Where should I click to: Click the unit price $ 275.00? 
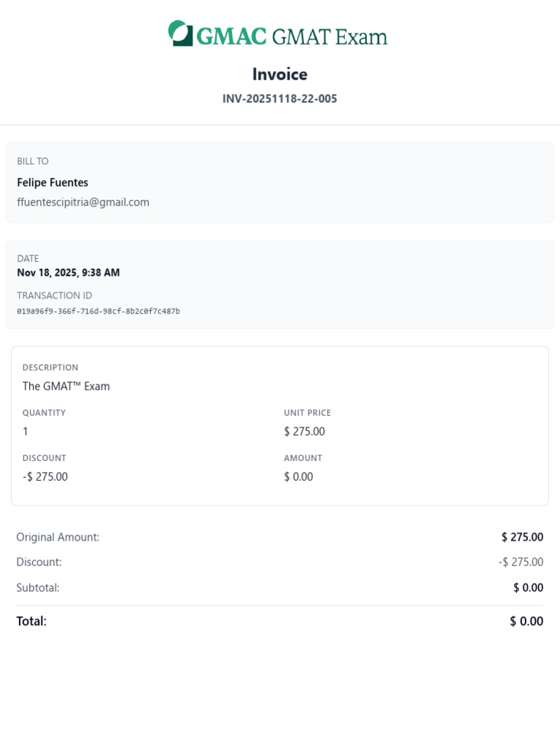point(305,432)
